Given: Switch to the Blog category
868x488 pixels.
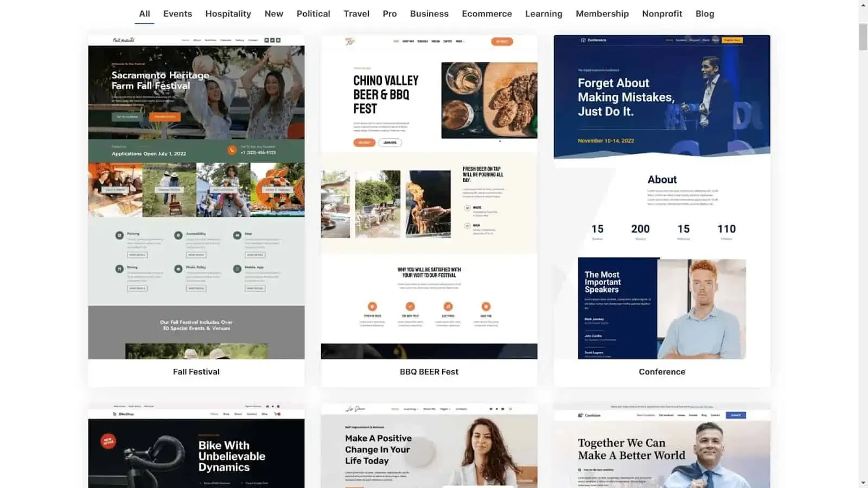Looking at the screenshot, I should coord(705,14).
